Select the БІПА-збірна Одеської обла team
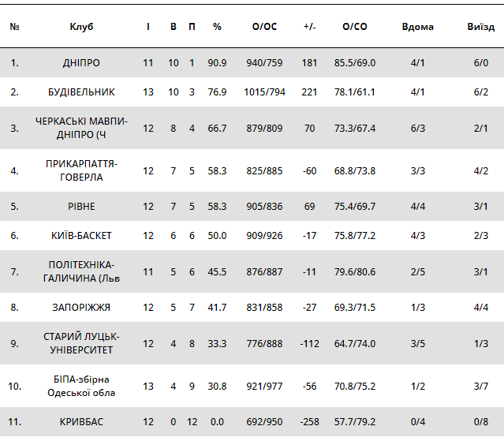 pos(81,386)
